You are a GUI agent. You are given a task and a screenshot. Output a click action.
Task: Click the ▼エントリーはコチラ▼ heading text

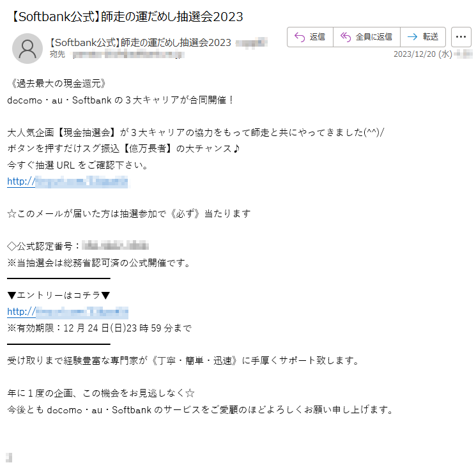(x=59, y=295)
